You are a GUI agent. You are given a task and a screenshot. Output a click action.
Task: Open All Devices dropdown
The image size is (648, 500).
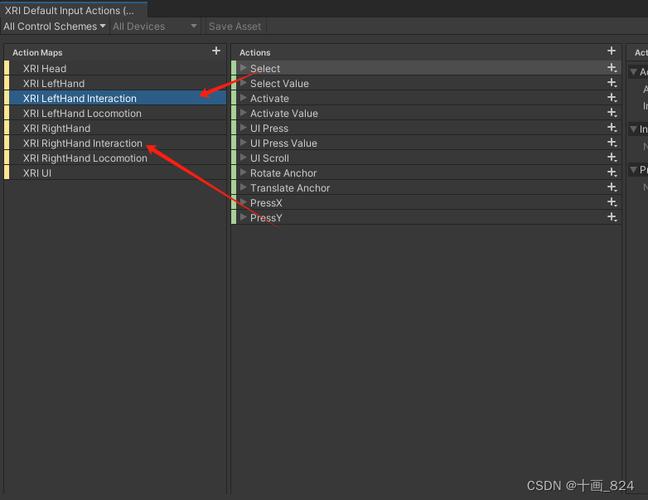coord(155,26)
